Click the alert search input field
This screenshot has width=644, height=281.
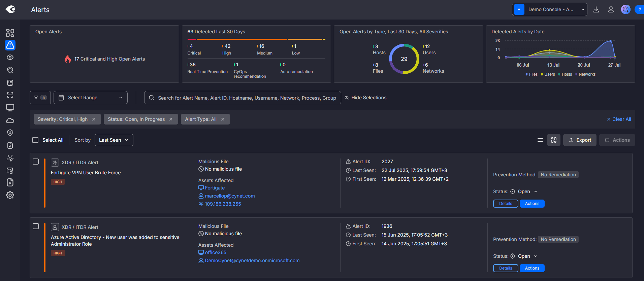tap(243, 98)
